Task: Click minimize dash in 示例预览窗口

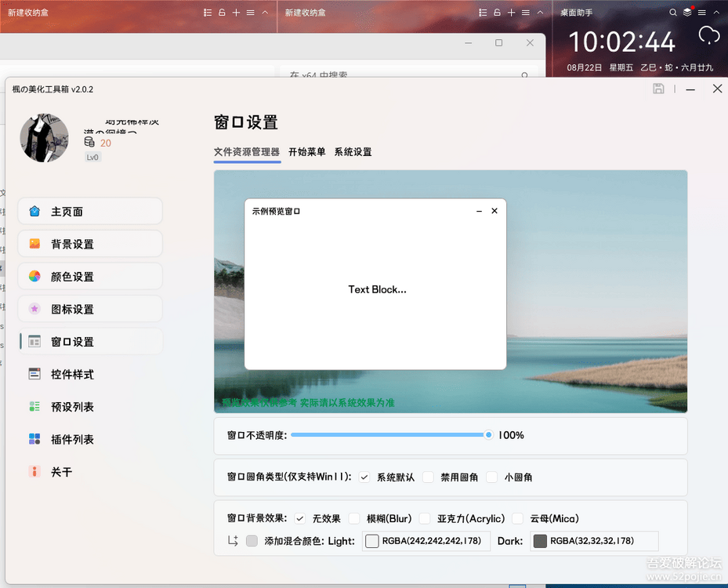Action: [479, 212]
